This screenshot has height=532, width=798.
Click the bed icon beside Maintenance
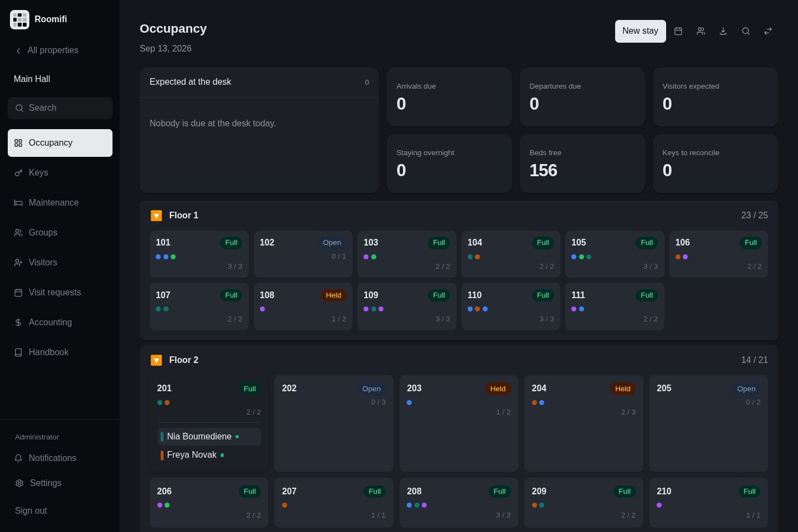pos(18,203)
